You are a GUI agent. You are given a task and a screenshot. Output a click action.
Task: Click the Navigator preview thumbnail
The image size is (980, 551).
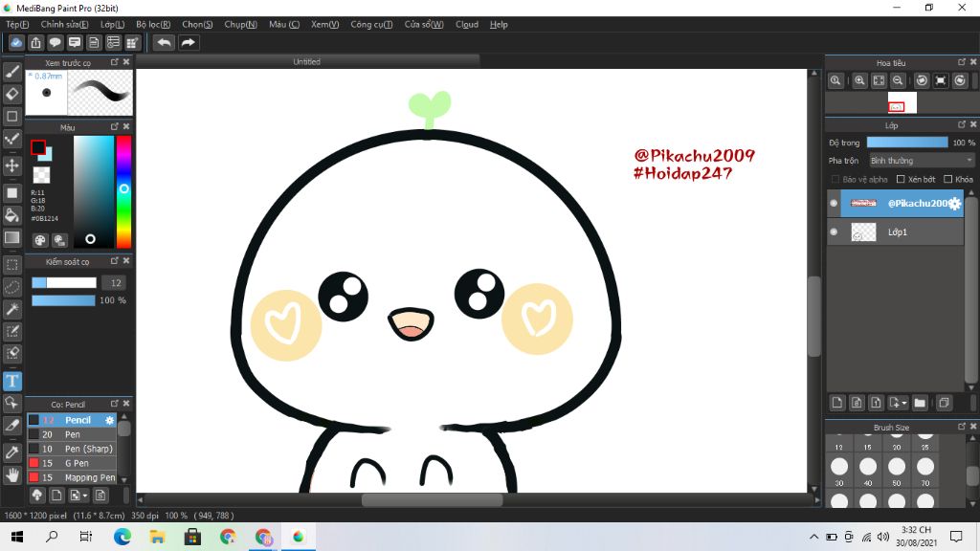[902, 102]
